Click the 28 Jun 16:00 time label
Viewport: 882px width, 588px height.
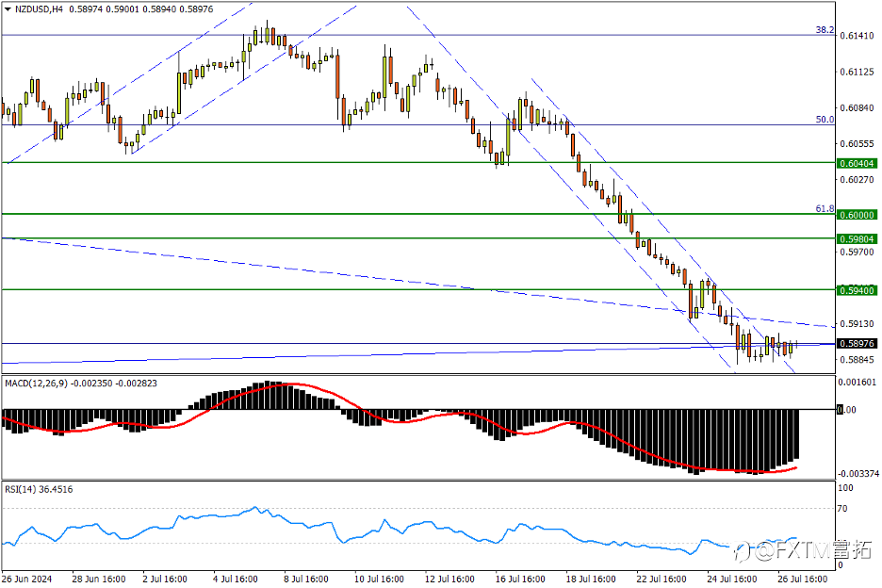98,579
